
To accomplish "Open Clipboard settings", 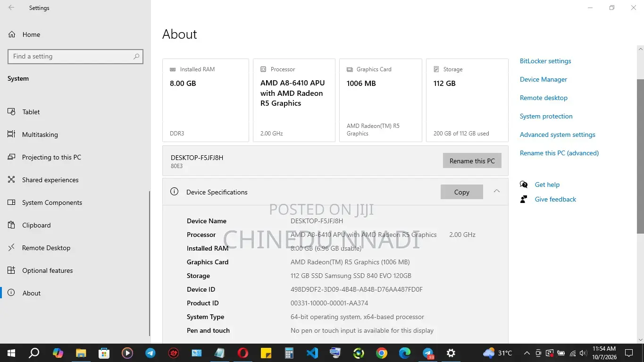I will tap(36, 225).
